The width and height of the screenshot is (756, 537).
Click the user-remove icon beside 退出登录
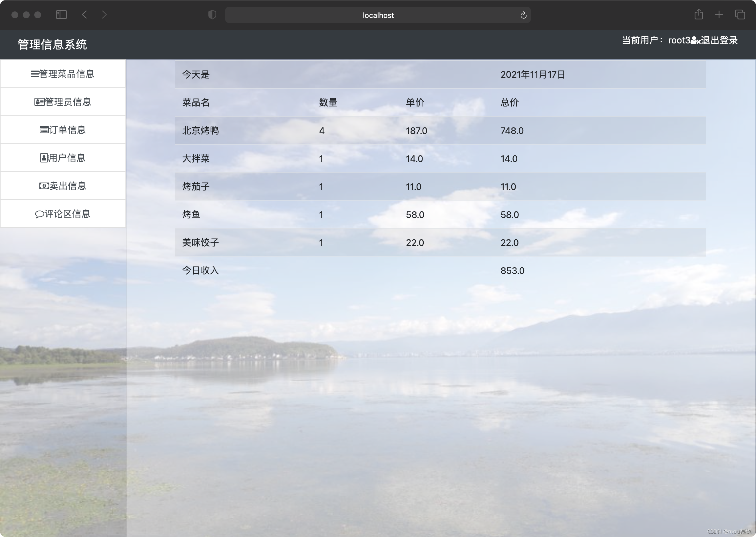coord(695,41)
